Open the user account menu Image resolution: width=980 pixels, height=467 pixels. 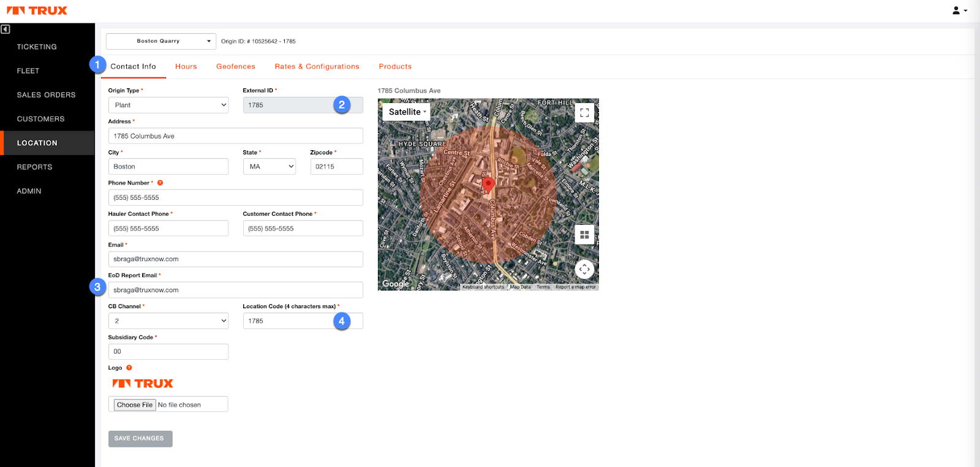959,10
